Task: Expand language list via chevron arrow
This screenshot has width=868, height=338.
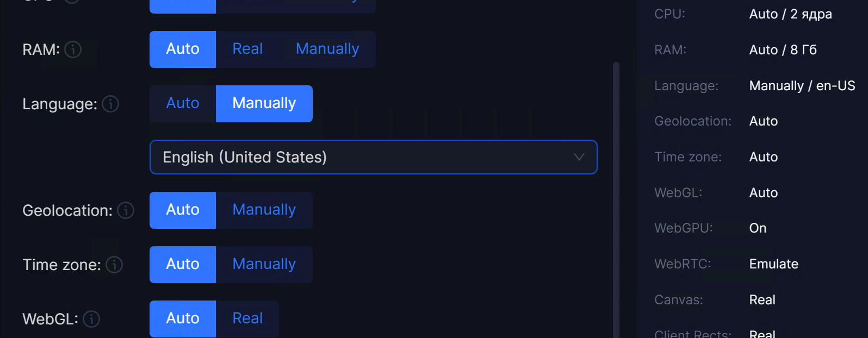Action: tap(579, 157)
